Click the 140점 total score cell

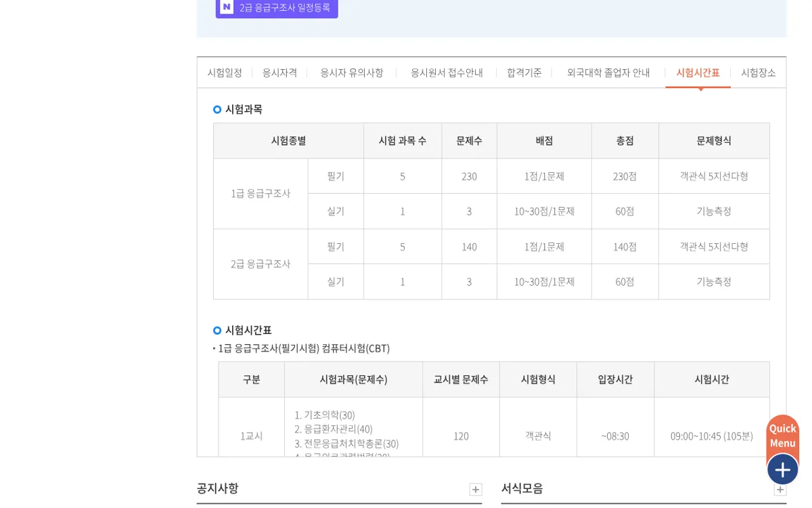(x=625, y=247)
